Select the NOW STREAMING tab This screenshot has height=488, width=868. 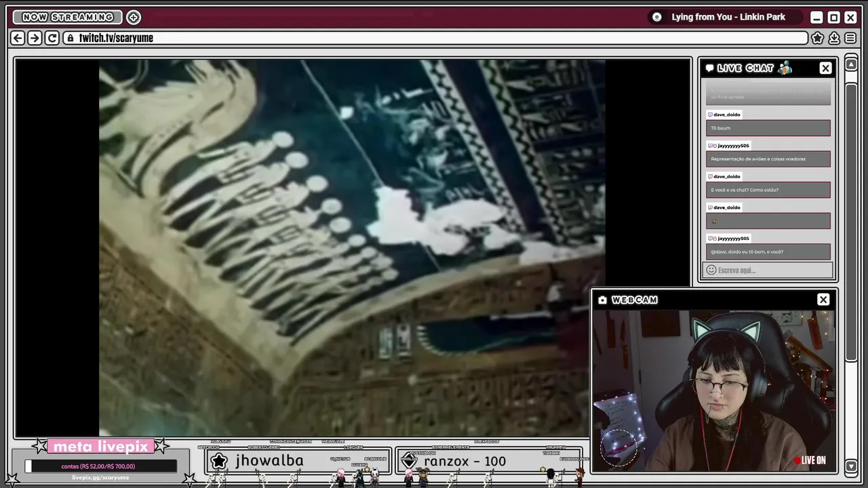[68, 17]
